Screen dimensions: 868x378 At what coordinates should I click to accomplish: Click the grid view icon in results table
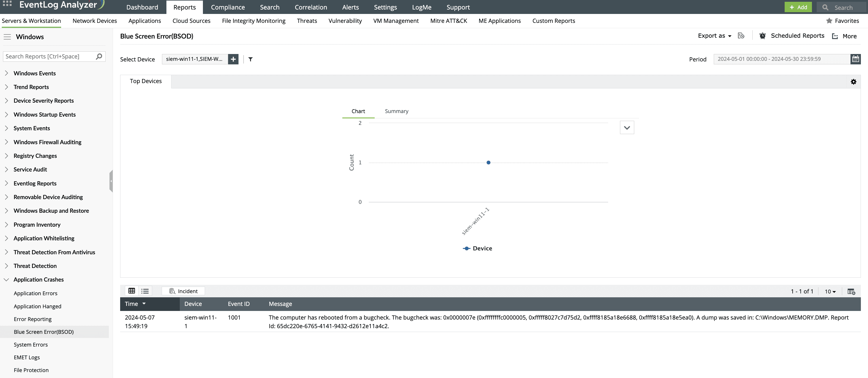tap(132, 290)
